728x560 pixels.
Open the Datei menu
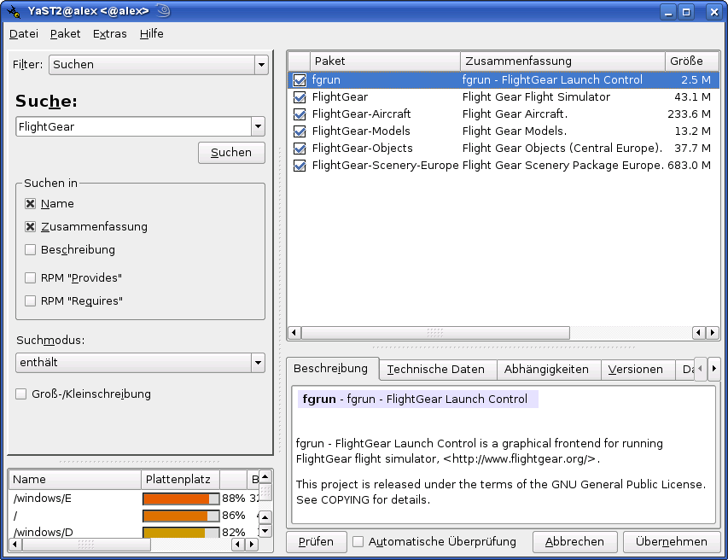pyautogui.click(x=24, y=34)
